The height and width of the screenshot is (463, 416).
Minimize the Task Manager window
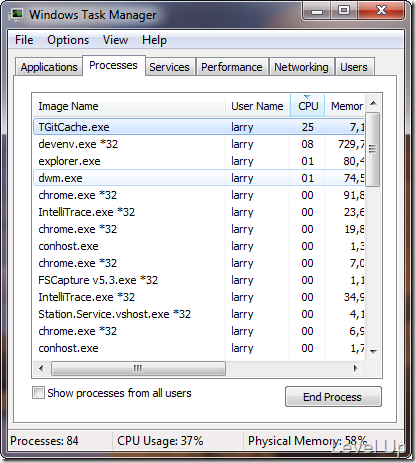tap(317, 11)
